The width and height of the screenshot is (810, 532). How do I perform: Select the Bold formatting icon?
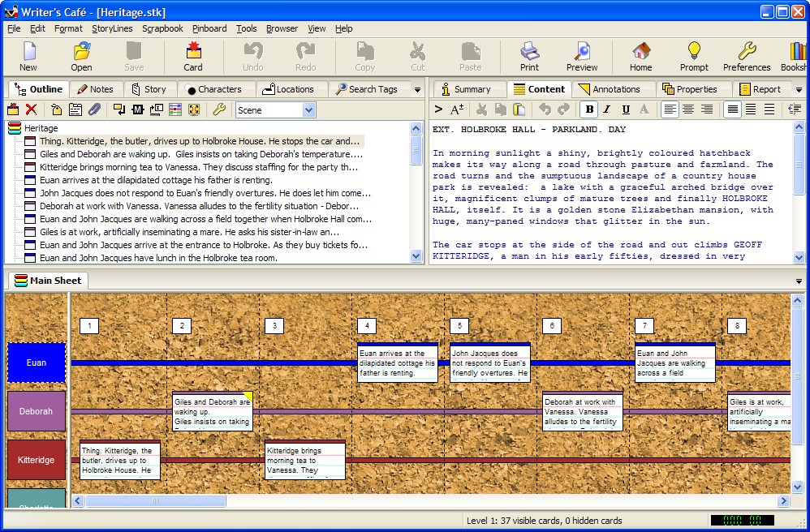click(590, 109)
